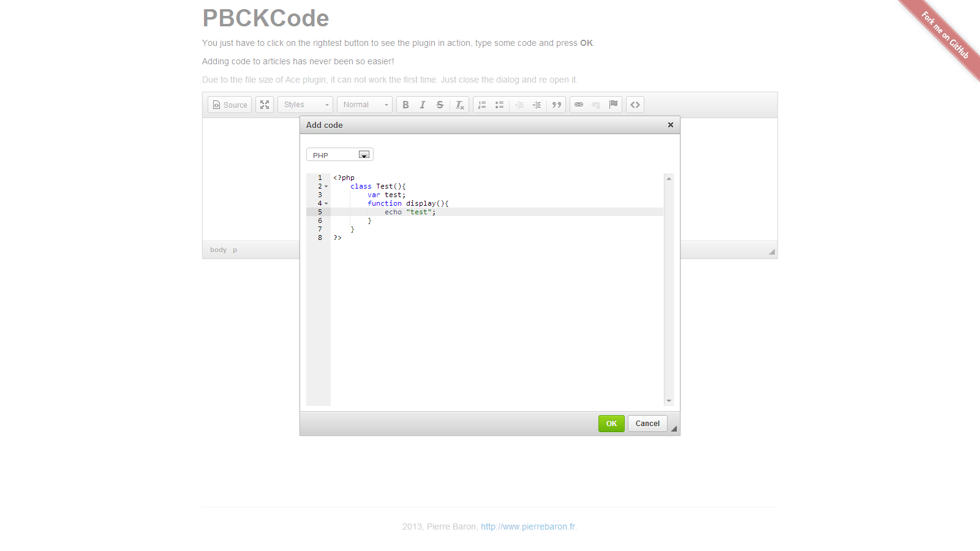Image resolution: width=980 pixels, height=551 pixels.
Task: Open the Normal paragraph format dropdown
Action: (364, 105)
